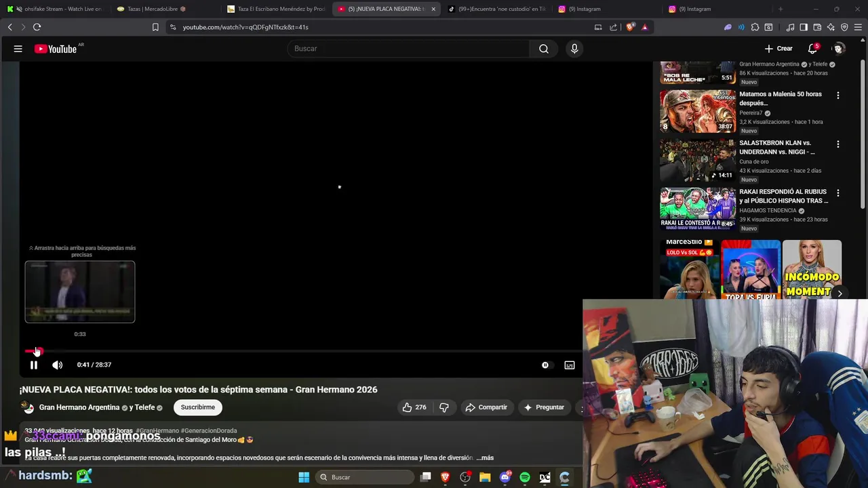Open the 'Matamos a Malenia 50 horas después' video thumbnail
Image resolution: width=868 pixels, height=488 pixels.
(x=698, y=111)
